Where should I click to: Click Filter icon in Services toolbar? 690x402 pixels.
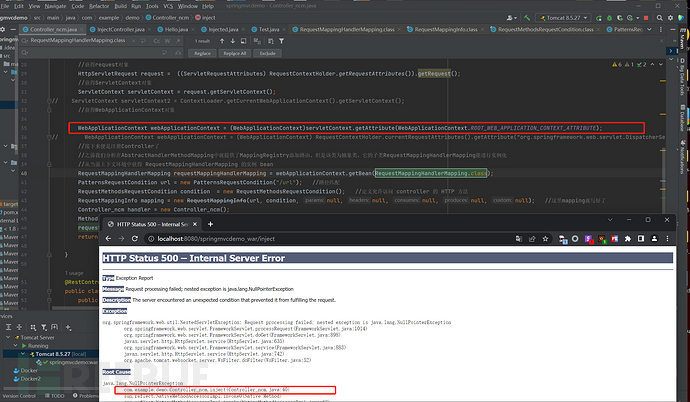(44, 327)
